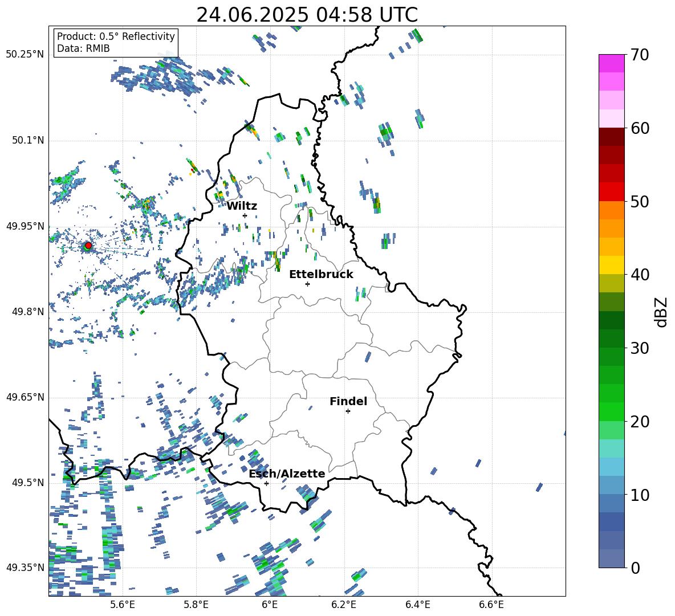
Task: Pick the yellow colorbar segment above 40
Action: click(611, 265)
